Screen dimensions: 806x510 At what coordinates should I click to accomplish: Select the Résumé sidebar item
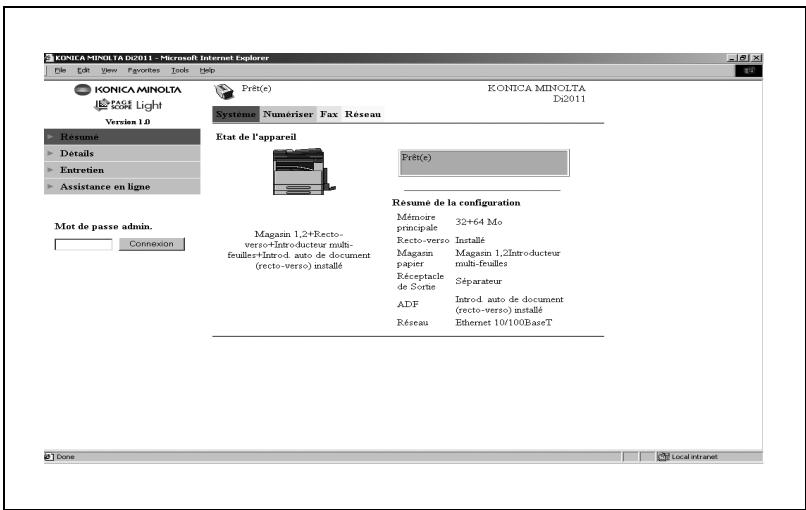pos(122,137)
